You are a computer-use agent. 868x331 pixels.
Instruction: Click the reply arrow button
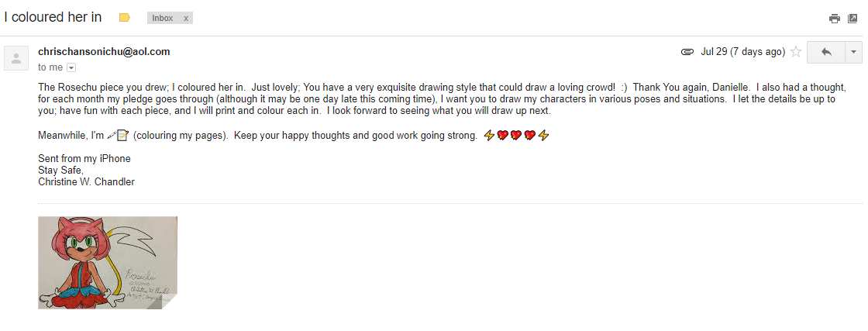(x=826, y=52)
